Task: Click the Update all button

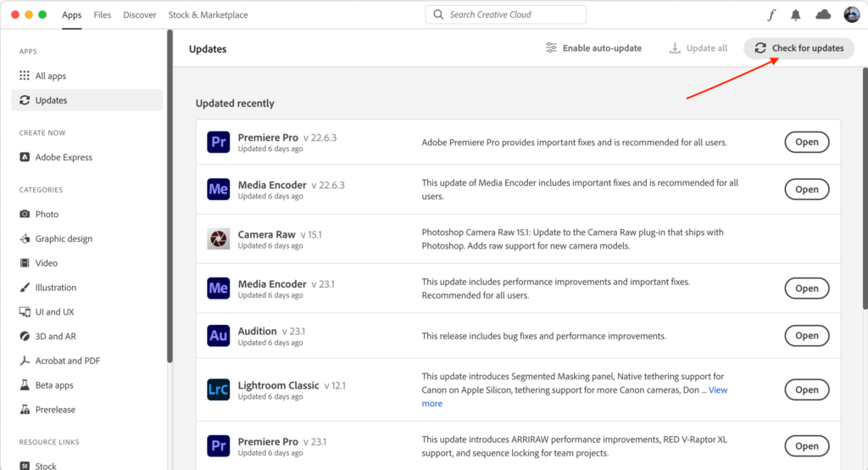Action: tap(698, 48)
